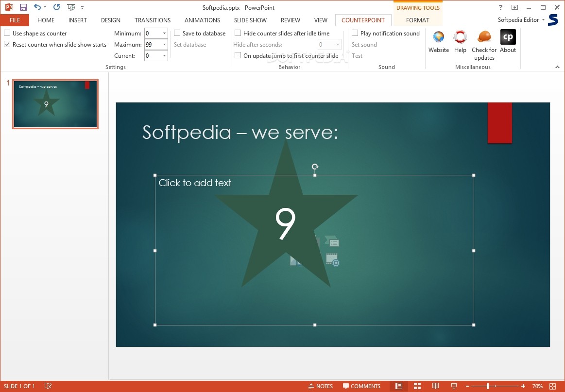This screenshot has width=565, height=392.
Task: Open the About cp icon
Action: (508, 37)
